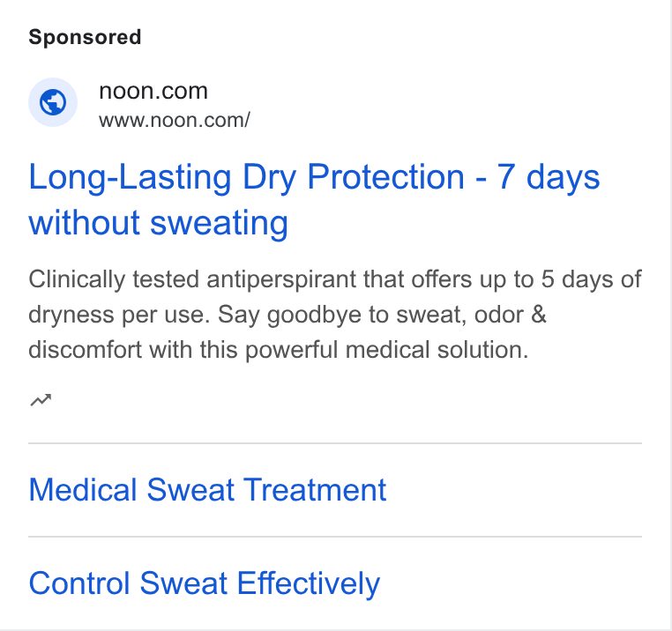Click the divider above Control Sweat Effectively
Viewport: 672px width, 631px height.
(335, 537)
